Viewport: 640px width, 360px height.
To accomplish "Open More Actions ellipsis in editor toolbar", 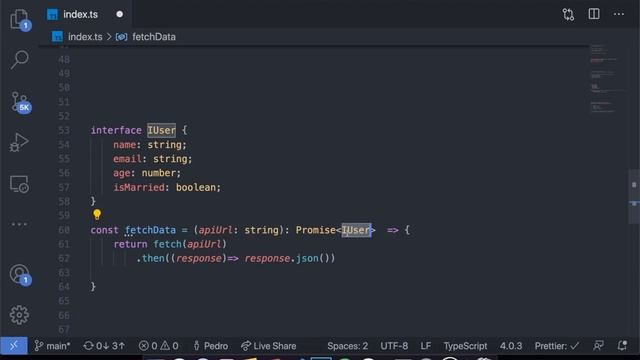I will coord(619,14).
